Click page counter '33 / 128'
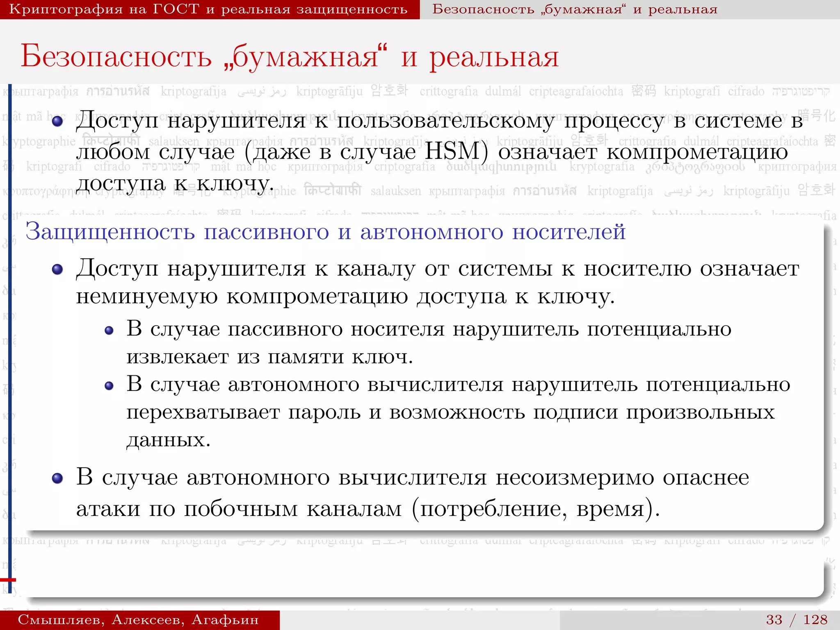The height and width of the screenshot is (630, 840). (x=797, y=619)
